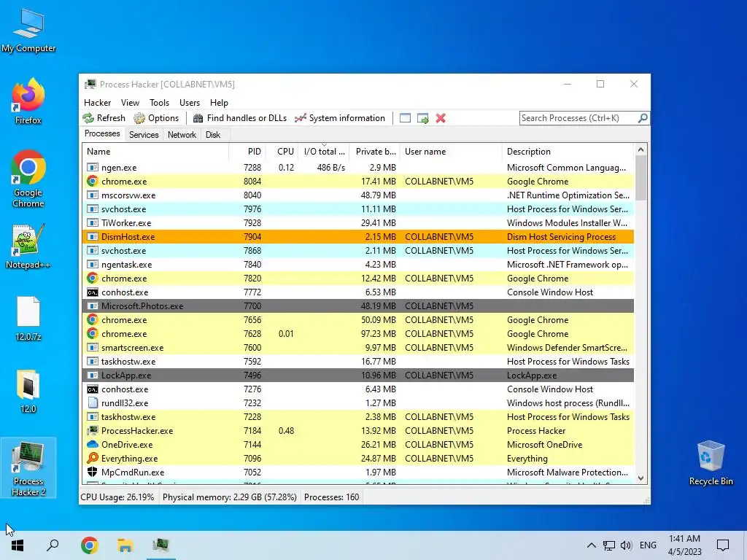Open System information
Screen dimensions: 747x560
pos(340,118)
